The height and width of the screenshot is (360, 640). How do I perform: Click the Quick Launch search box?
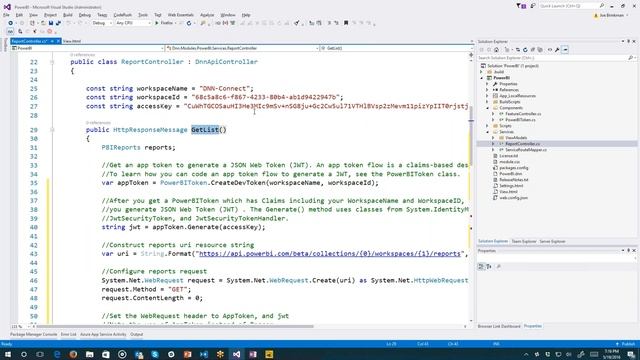[571, 6]
